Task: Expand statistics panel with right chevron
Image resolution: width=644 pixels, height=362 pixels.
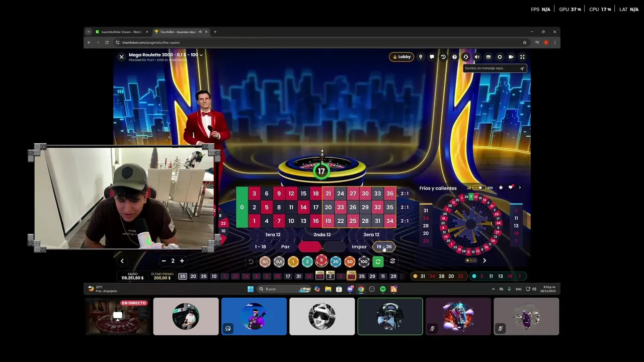Action: (x=520, y=188)
